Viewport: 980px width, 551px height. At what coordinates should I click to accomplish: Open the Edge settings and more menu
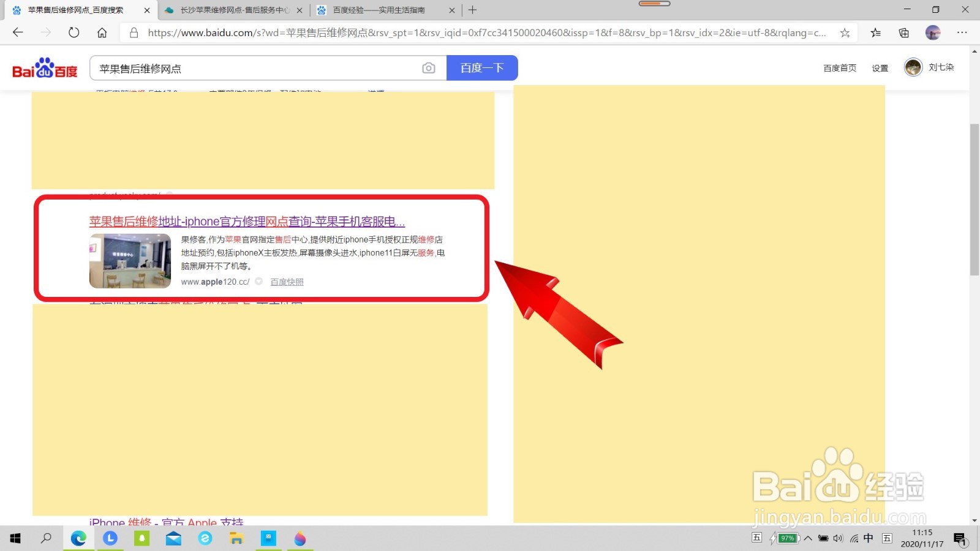[962, 32]
